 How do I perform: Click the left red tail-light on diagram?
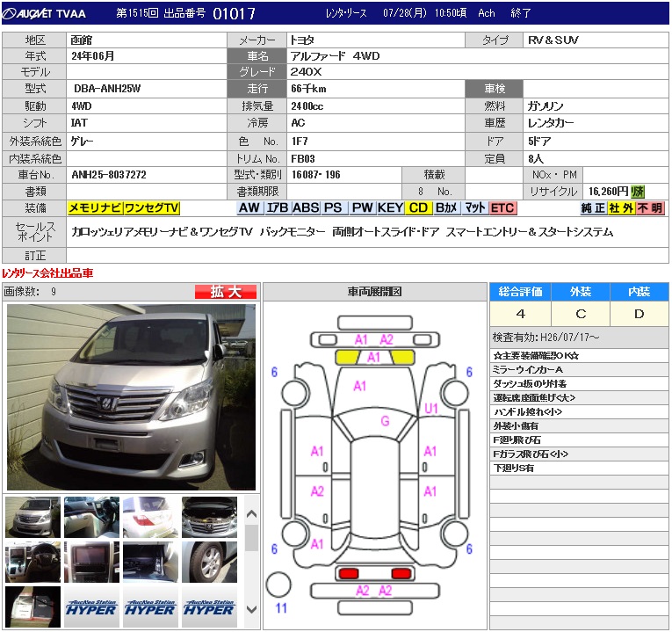point(349,573)
